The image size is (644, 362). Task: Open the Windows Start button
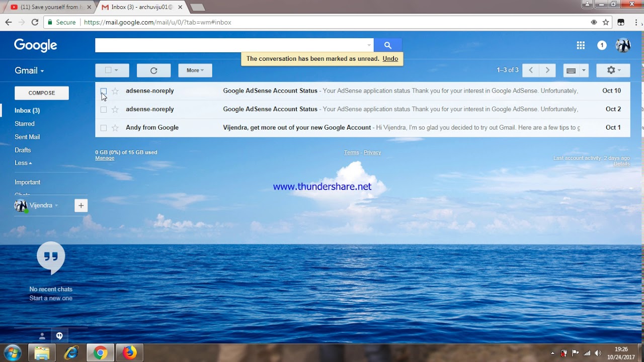12,352
